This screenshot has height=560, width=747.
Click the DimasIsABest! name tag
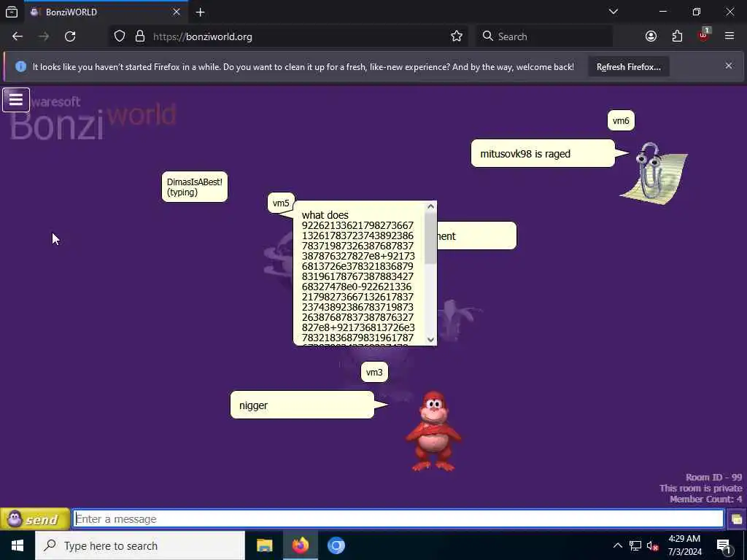click(x=194, y=187)
